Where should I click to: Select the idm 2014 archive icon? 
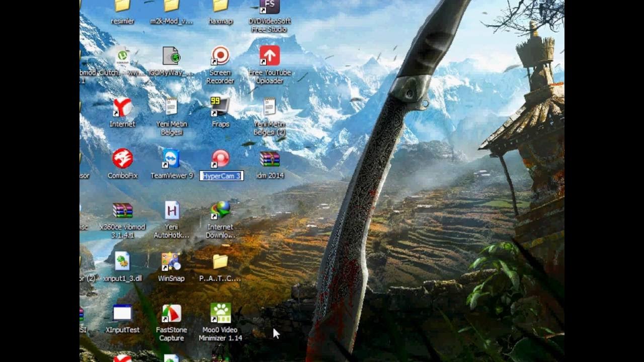click(270, 159)
